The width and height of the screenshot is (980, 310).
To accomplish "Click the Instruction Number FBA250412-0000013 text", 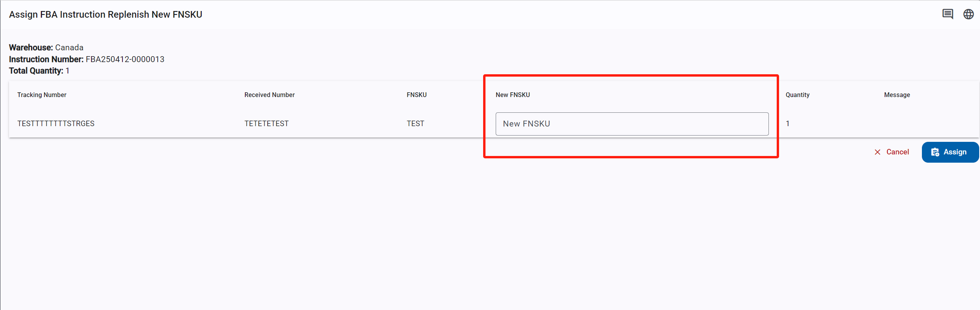I will (87, 59).
